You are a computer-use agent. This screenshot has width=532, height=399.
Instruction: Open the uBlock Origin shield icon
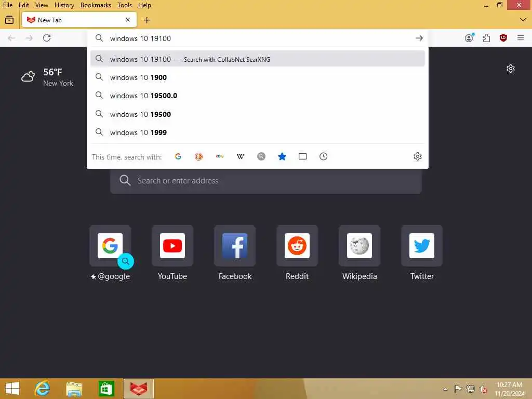point(503,38)
